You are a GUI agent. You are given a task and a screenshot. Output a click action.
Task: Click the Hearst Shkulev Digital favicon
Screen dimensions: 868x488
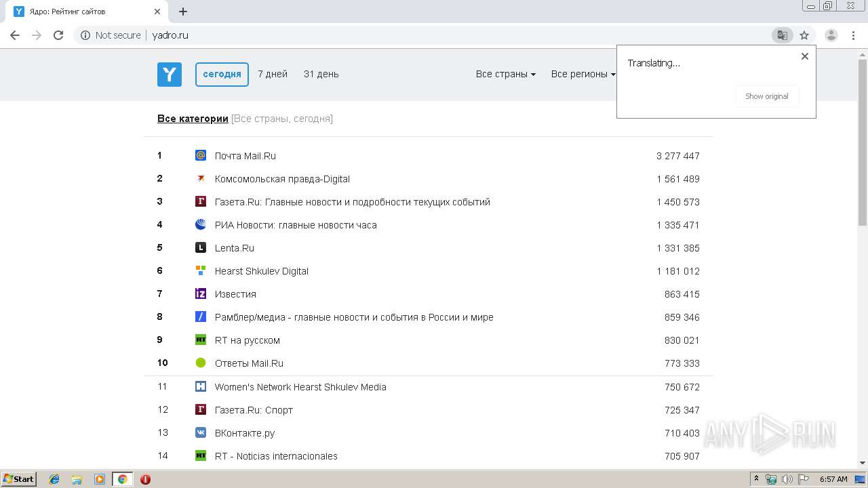[x=201, y=270]
